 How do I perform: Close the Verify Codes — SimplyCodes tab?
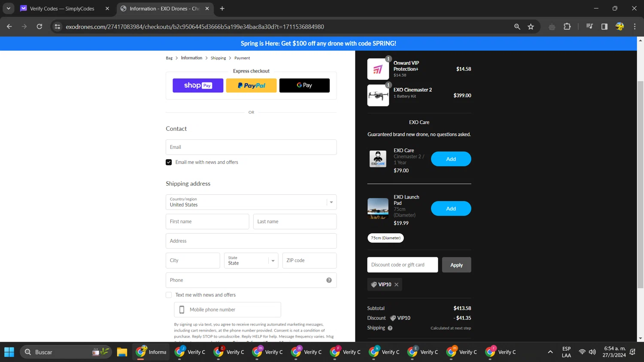click(107, 9)
